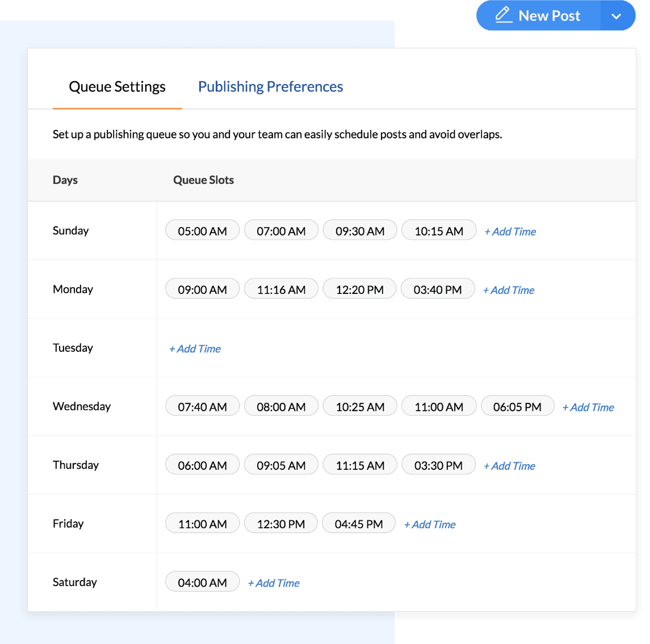Add a time slot for Monday
The width and height of the screenshot is (650, 644).
click(509, 291)
